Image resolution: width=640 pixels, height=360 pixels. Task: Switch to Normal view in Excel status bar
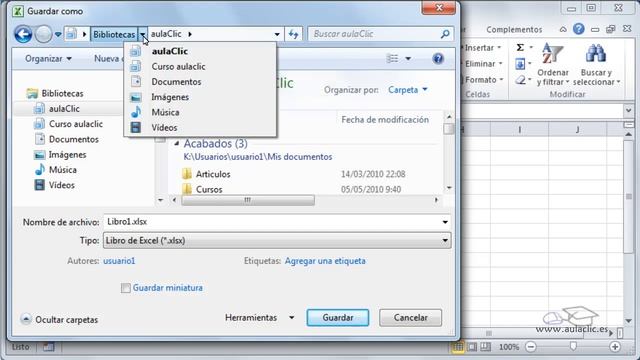(458, 347)
